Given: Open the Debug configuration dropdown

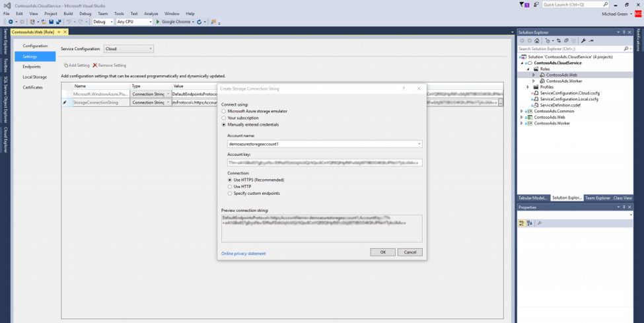Looking at the screenshot, I should pos(102,22).
